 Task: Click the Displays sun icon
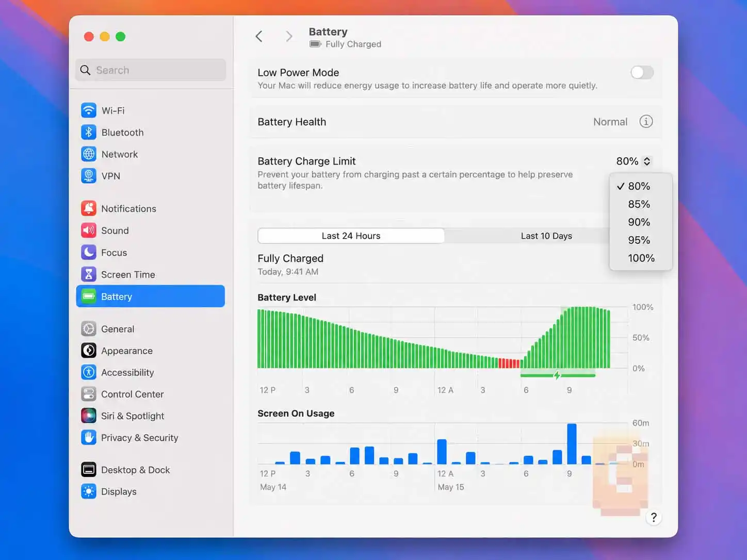click(x=89, y=491)
